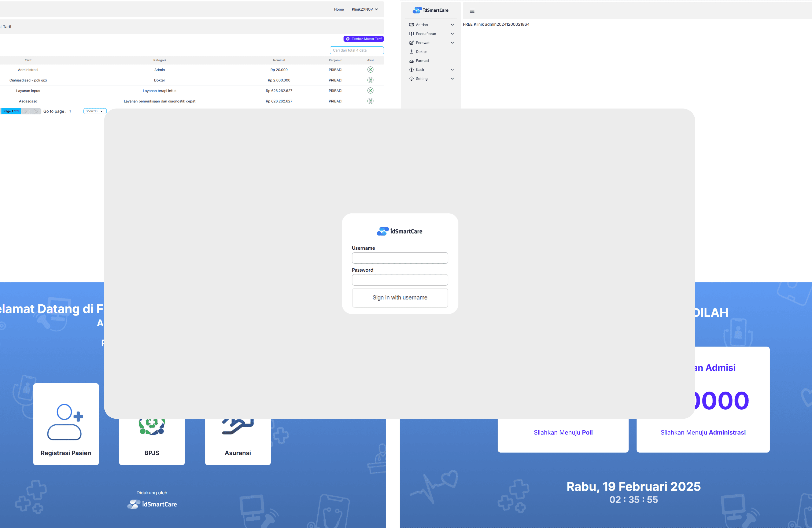Edit the Asdasdasd tarif row

370,101
